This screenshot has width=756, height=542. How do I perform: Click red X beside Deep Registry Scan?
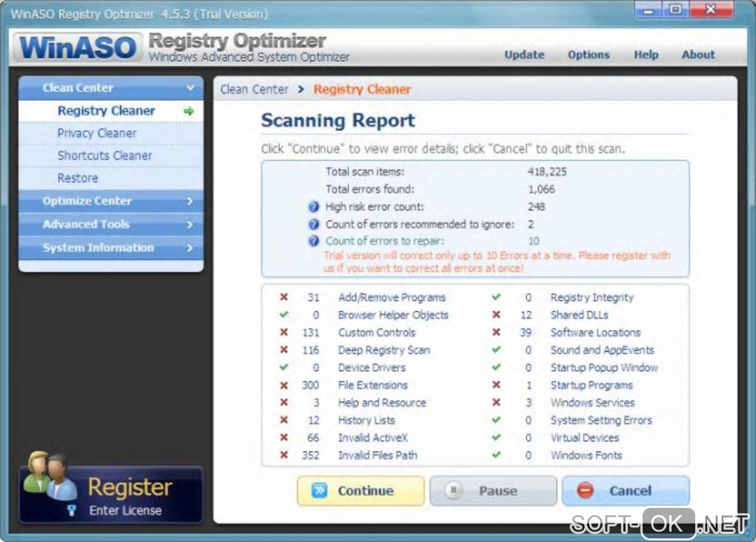[284, 350]
